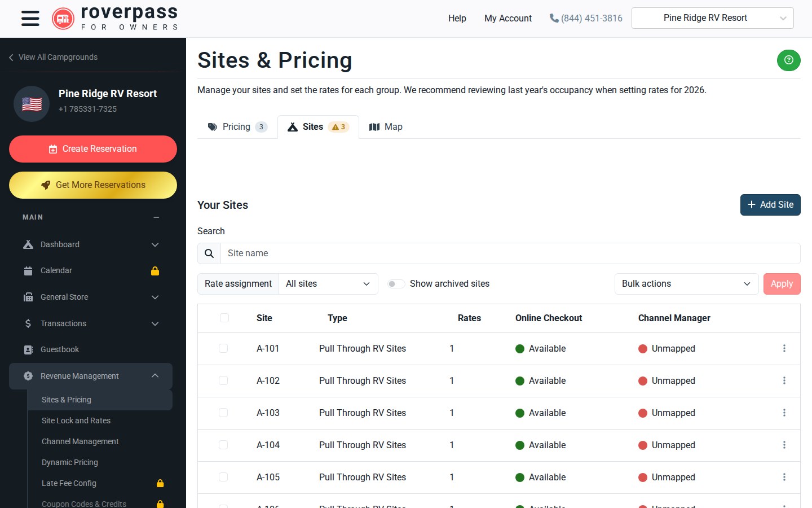
Task: Open the All sites rate assignment dropdown
Action: point(328,284)
